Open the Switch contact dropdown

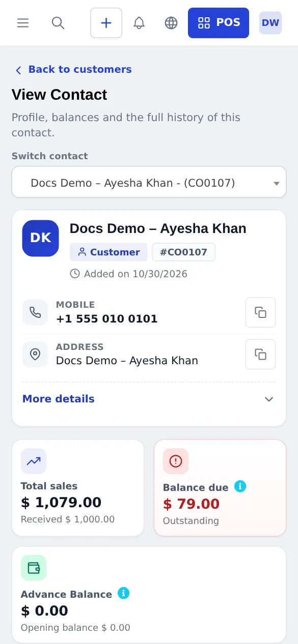pos(149,183)
